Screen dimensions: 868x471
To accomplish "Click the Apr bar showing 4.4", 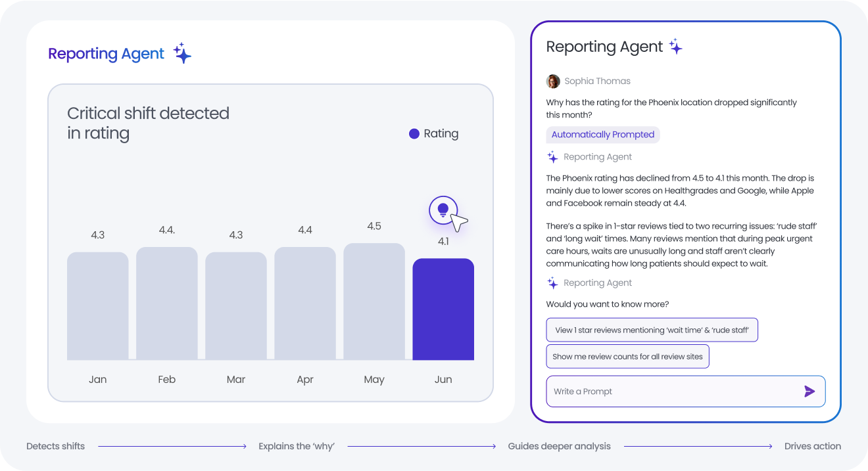I will (x=305, y=303).
